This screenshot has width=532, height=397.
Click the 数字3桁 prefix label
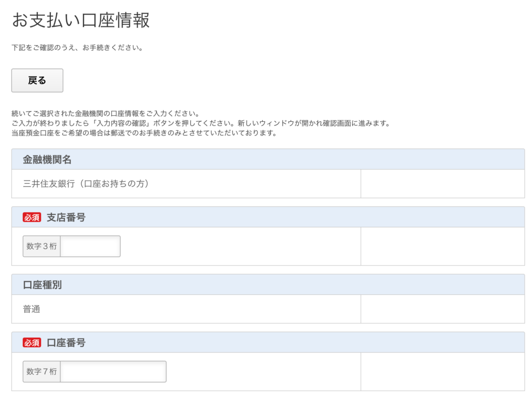click(x=42, y=246)
